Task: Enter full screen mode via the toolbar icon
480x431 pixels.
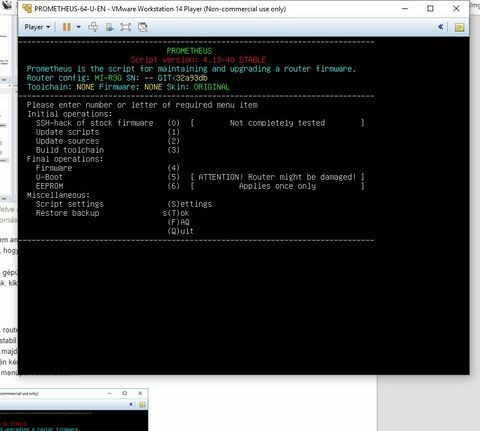Action: click(x=125, y=27)
